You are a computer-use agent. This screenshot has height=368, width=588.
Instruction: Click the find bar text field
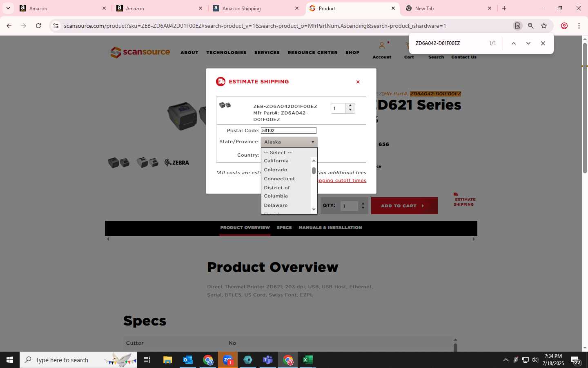449,43
